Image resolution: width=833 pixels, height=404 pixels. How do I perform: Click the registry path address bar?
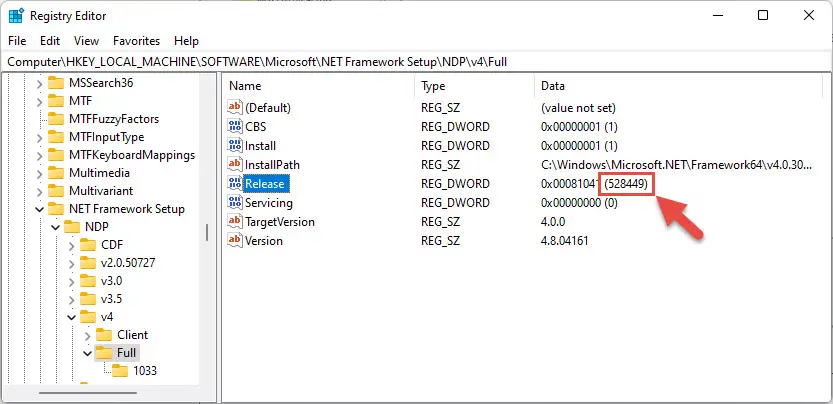[x=416, y=62]
